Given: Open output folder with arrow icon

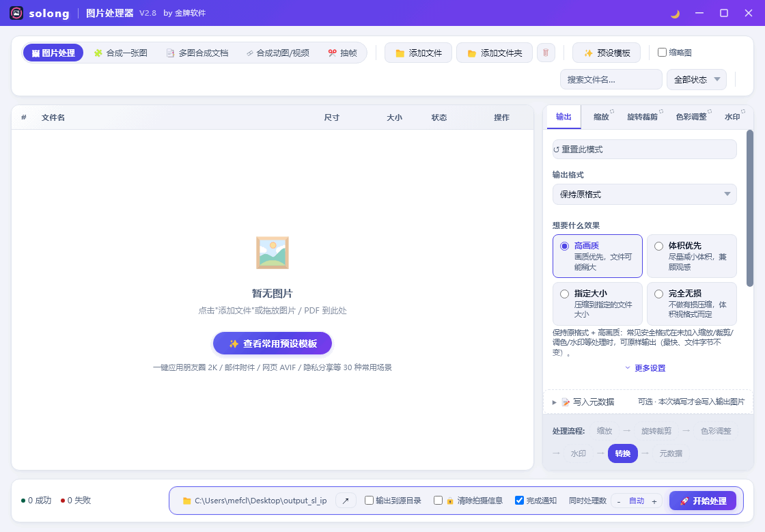Looking at the screenshot, I should tap(346, 501).
